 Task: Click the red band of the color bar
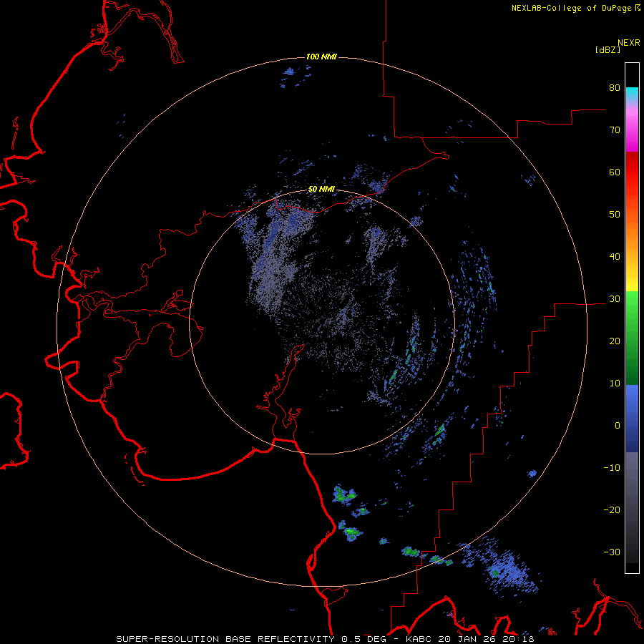632,172
